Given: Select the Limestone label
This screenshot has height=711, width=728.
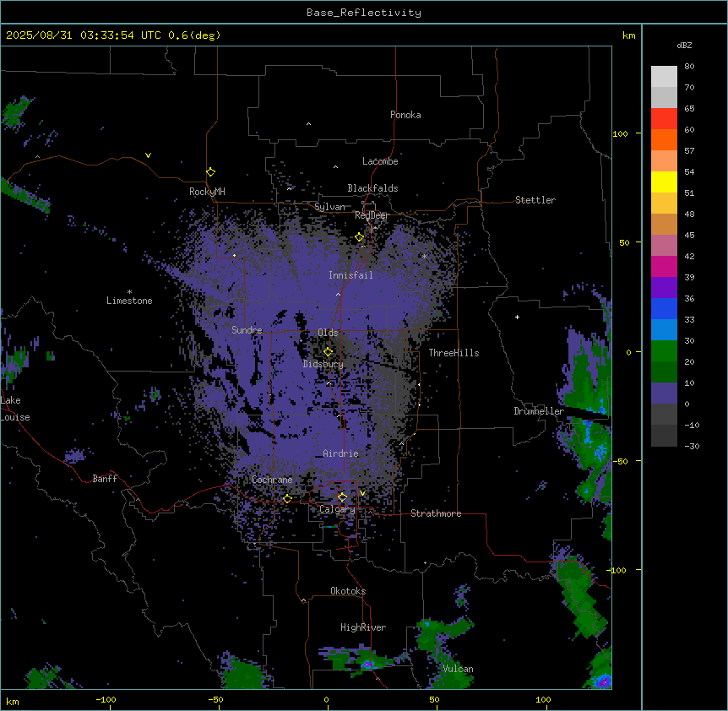Looking at the screenshot, I should 129,301.
